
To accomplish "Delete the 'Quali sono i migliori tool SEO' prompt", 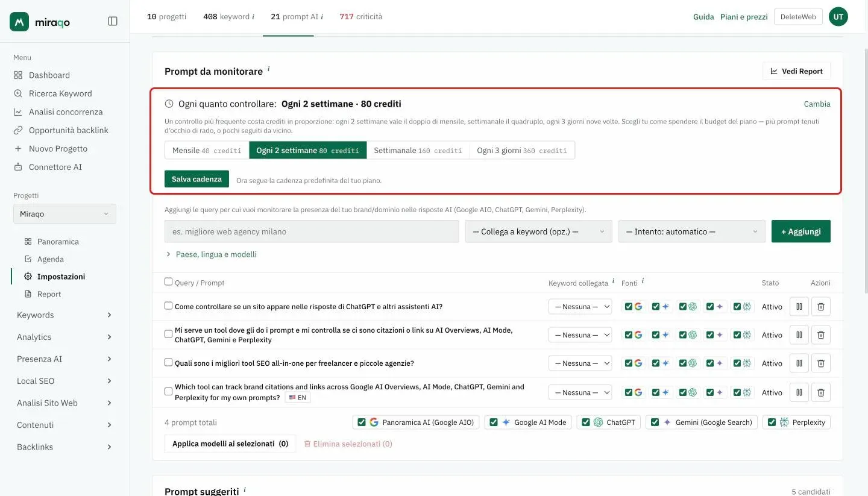I will [821, 363].
